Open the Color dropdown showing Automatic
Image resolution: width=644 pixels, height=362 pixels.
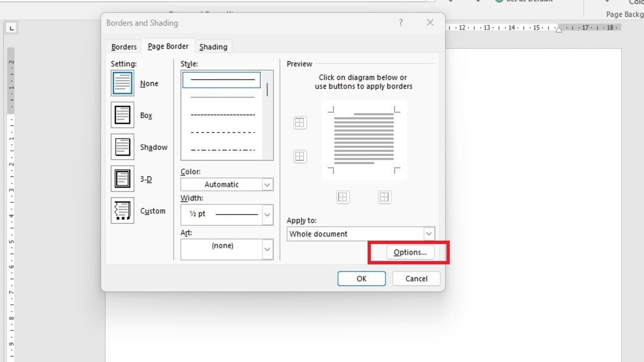tap(226, 184)
